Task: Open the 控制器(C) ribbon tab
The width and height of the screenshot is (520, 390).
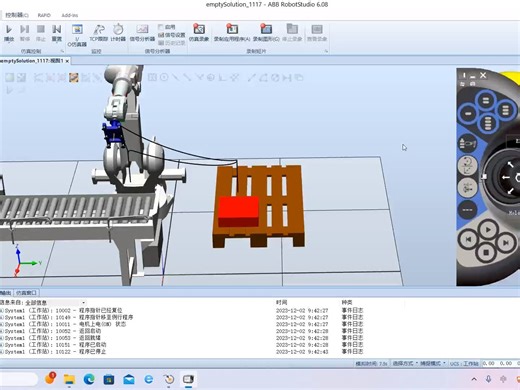Action: (17, 15)
